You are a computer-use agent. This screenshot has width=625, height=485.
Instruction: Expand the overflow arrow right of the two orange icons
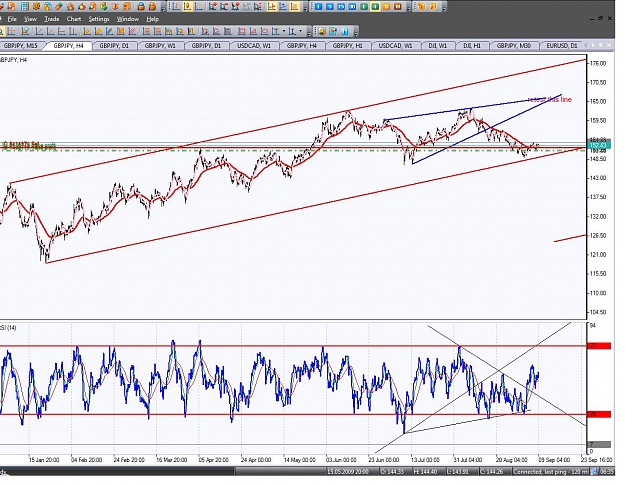point(444,9)
